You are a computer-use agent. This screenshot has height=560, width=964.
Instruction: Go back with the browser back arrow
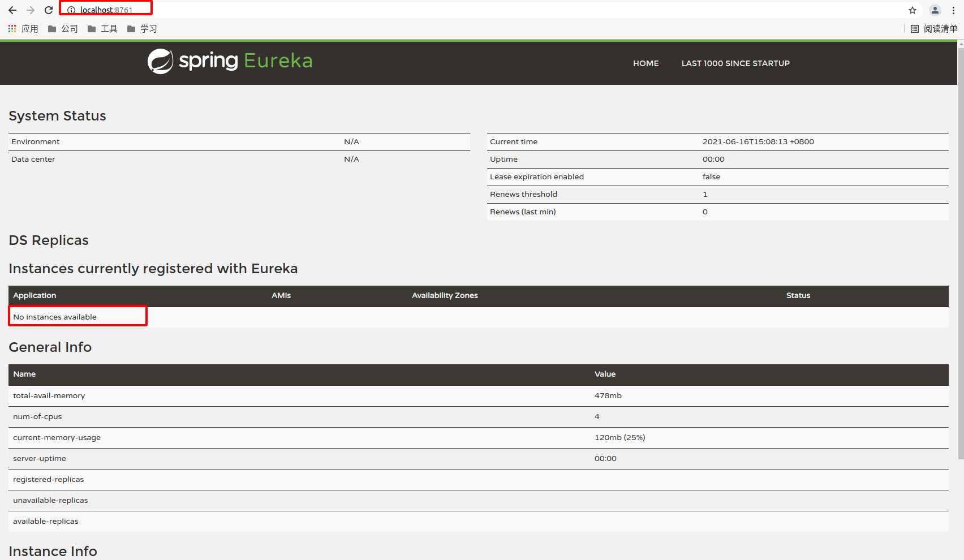(x=12, y=10)
